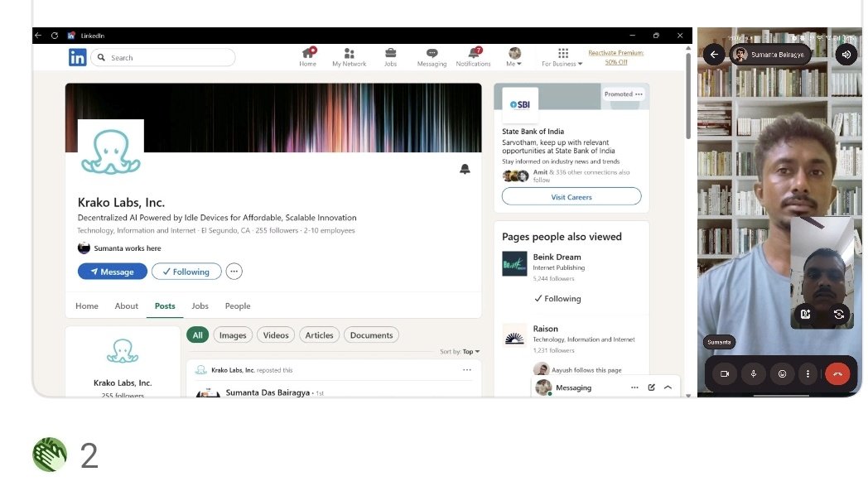Toggle the Following button for Krako Labs

point(186,272)
